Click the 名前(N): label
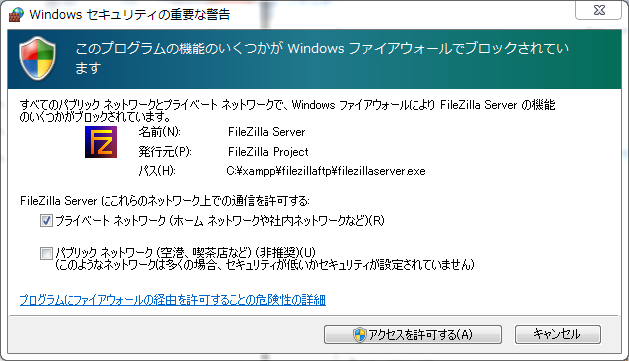The height and width of the screenshot is (361, 629). pos(160,132)
